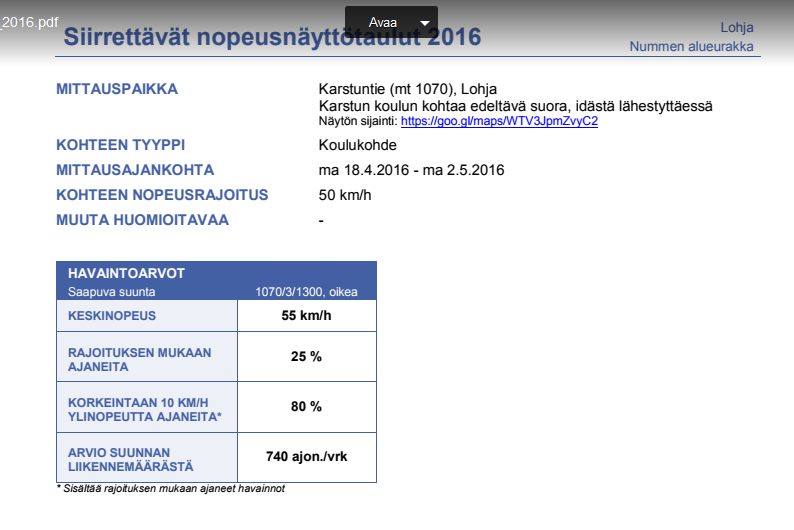Click the Lohja text in header
Screen dimensions: 794x530
(736, 27)
